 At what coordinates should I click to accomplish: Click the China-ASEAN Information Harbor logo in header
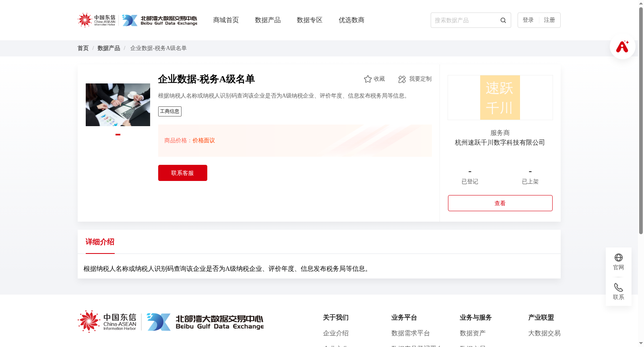tap(97, 20)
